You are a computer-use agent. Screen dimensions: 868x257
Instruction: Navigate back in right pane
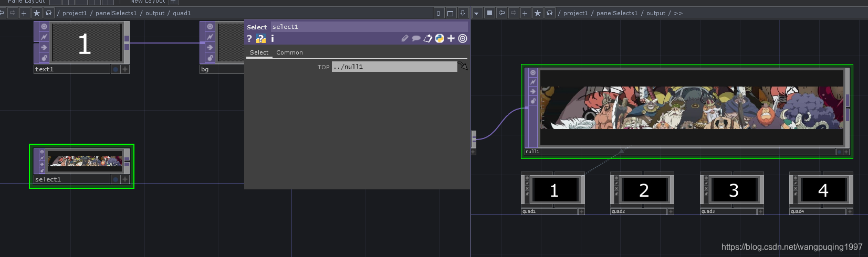pyautogui.click(x=501, y=13)
